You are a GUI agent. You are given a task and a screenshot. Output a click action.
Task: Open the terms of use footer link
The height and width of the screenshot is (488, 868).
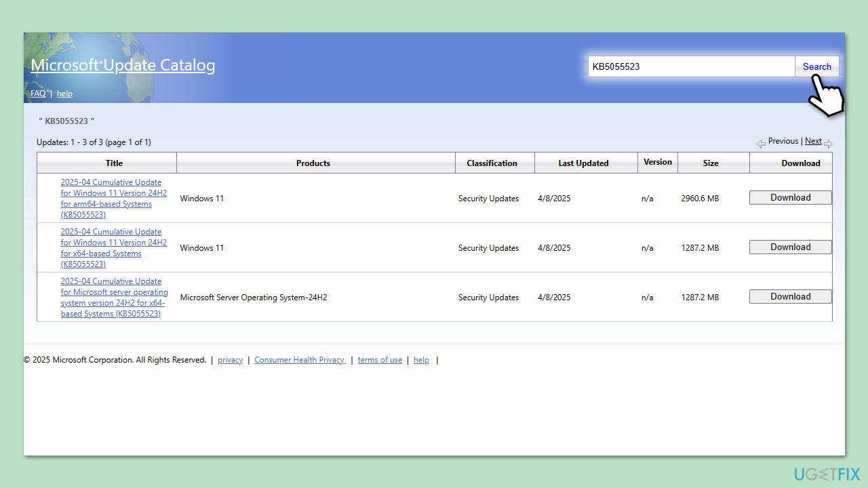[x=380, y=360]
